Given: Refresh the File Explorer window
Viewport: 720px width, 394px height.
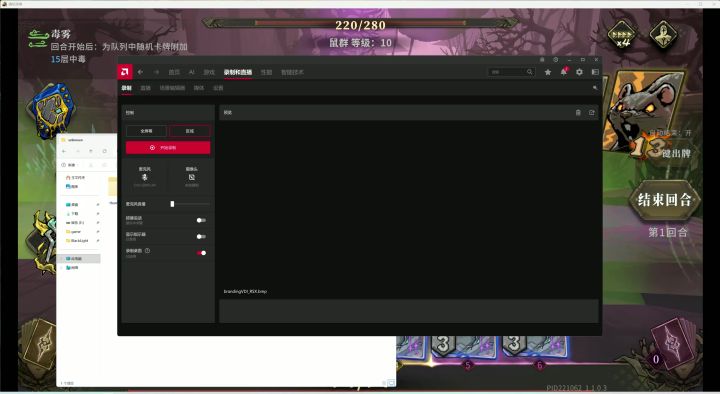Looking at the screenshot, I should coord(105,151).
